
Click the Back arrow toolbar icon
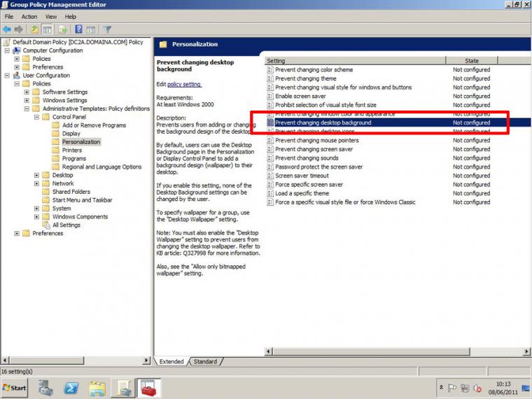[7, 29]
